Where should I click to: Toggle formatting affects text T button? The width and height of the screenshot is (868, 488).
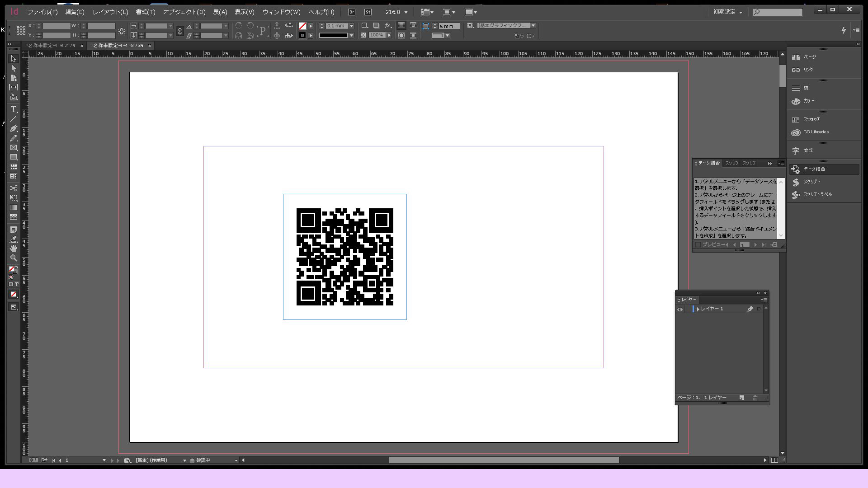click(x=17, y=284)
